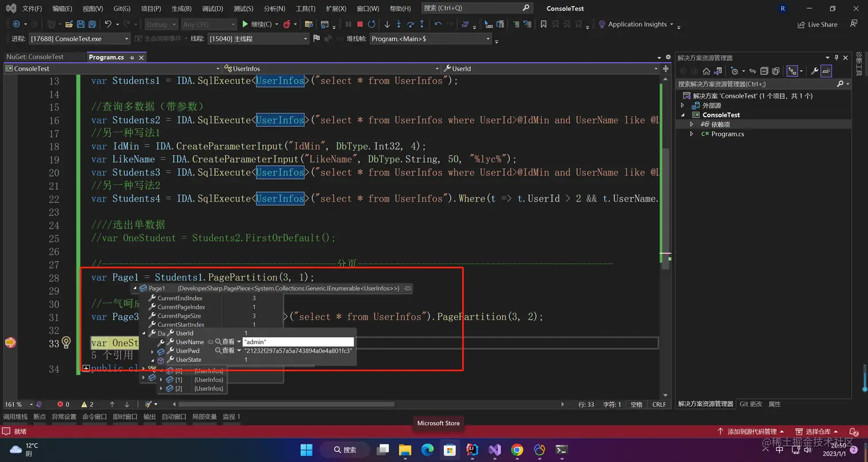Click the 查看 visualizer button for UserPwd

pos(224,351)
